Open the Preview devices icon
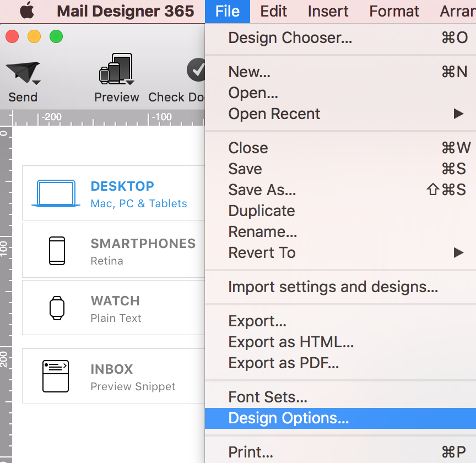 coord(116,69)
